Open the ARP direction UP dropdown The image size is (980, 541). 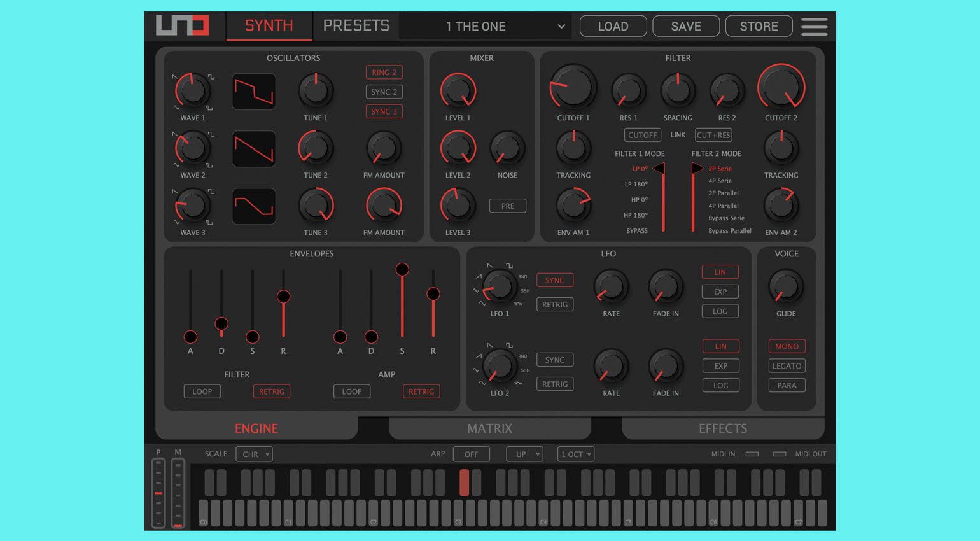tap(525, 454)
